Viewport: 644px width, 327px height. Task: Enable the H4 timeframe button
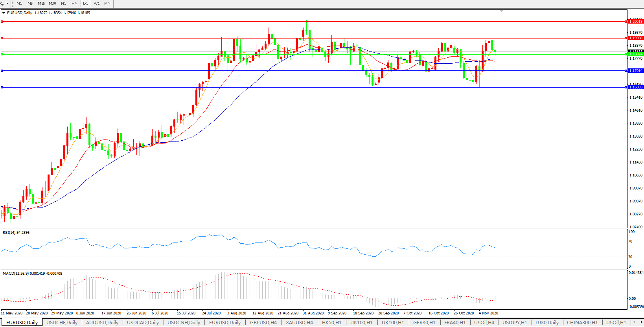point(74,3)
